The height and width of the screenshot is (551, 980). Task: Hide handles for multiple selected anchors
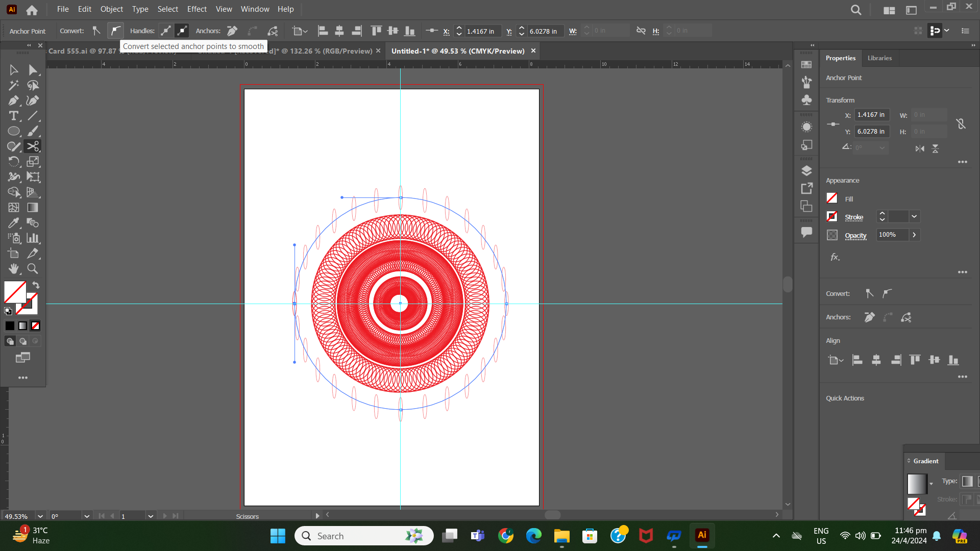click(182, 31)
